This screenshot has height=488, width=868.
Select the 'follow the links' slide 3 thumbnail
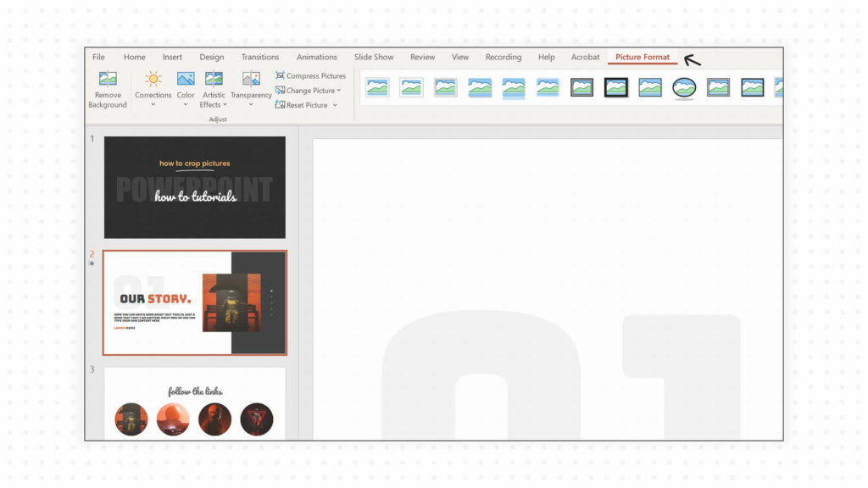pos(195,404)
